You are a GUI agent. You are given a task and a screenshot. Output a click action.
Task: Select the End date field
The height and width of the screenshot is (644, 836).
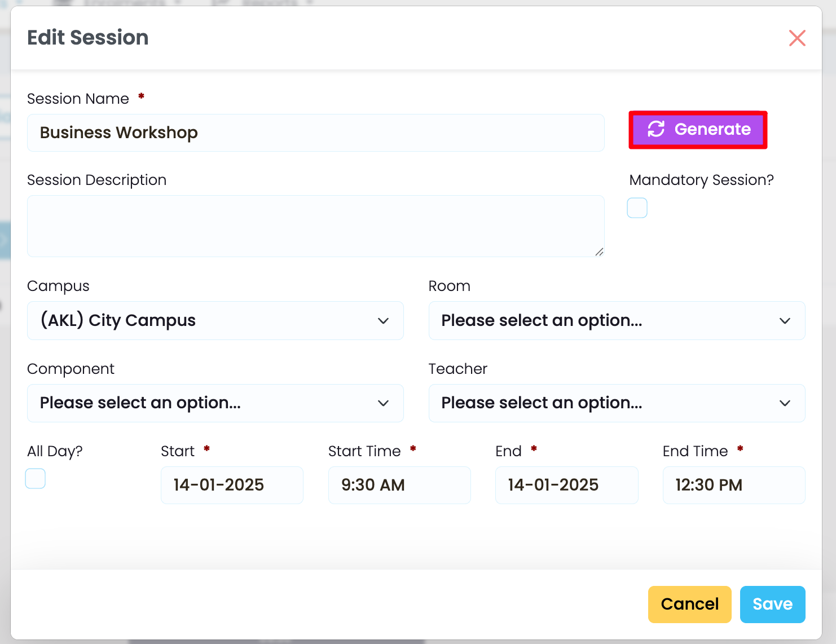(x=566, y=485)
